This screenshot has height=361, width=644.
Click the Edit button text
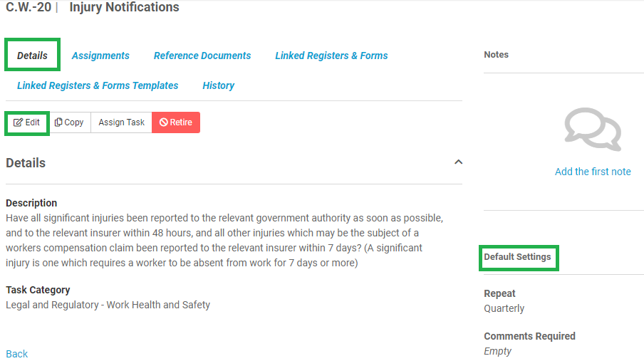[x=33, y=122]
